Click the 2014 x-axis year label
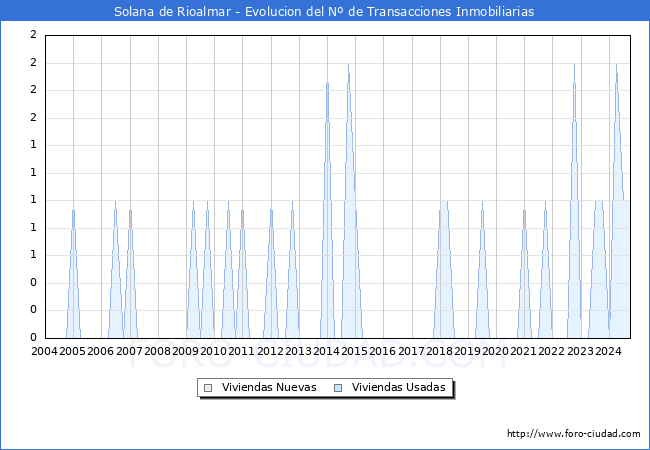The width and height of the screenshot is (650, 450). click(x=326, y=351)
